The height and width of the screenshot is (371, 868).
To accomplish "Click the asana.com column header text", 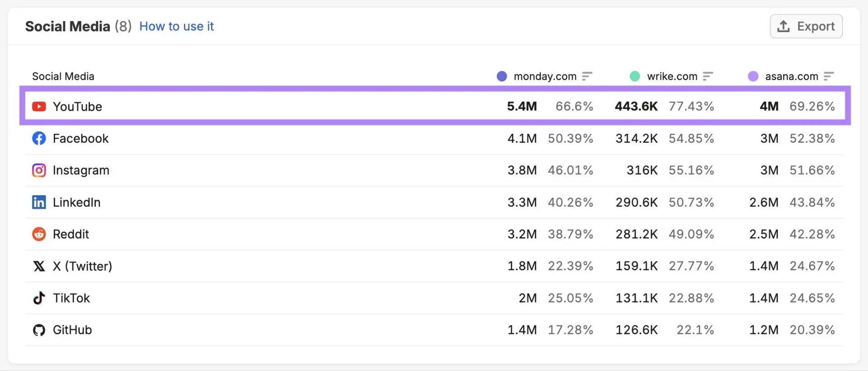I will coord(792,76).
